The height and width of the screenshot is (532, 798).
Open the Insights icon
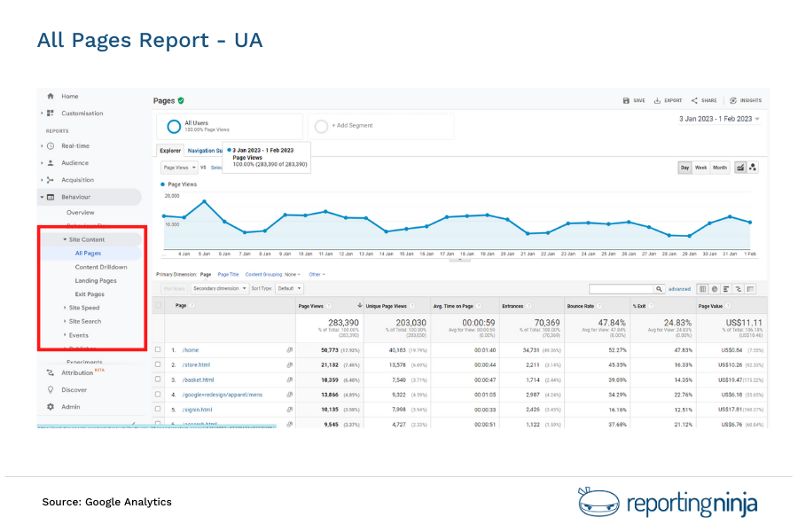point(733,101)
